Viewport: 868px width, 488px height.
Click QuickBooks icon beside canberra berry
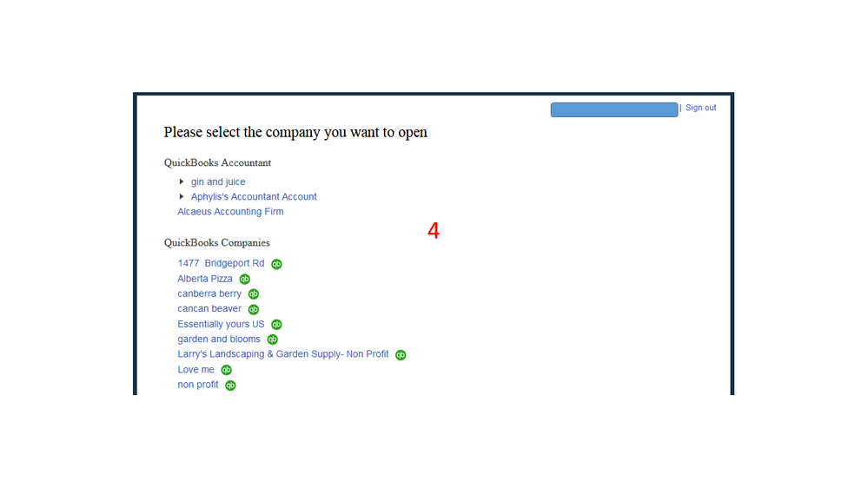[x=254, y=293]
